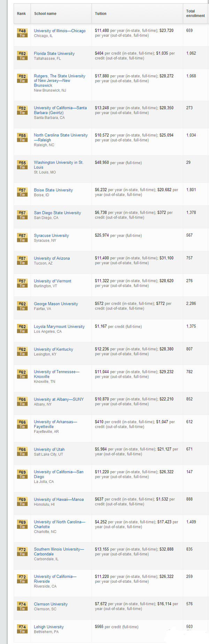Click the #48 Tie rank badge
Image resolution: width=209 pixels, height=644 pixels.
pos(22,33)
